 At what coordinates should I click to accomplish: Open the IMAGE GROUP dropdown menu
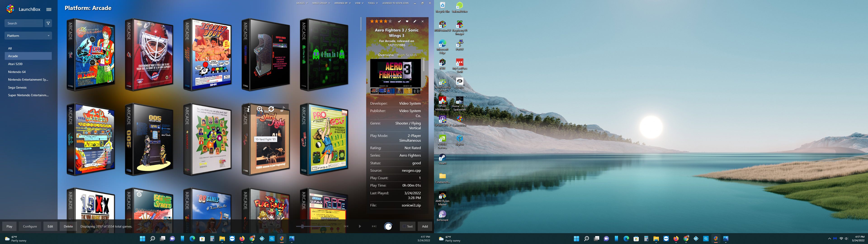pyautogui.click(x=321, y=3)
